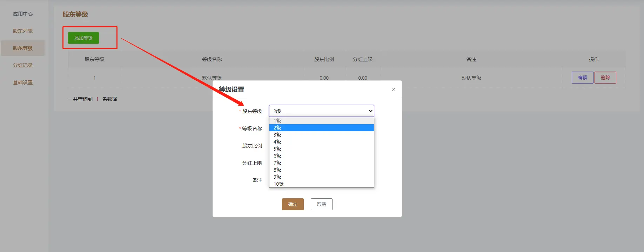The image size is (644, 252).
Task: Click the 股东等级 dropdown arrow
Action: click(x=370, y=111)
